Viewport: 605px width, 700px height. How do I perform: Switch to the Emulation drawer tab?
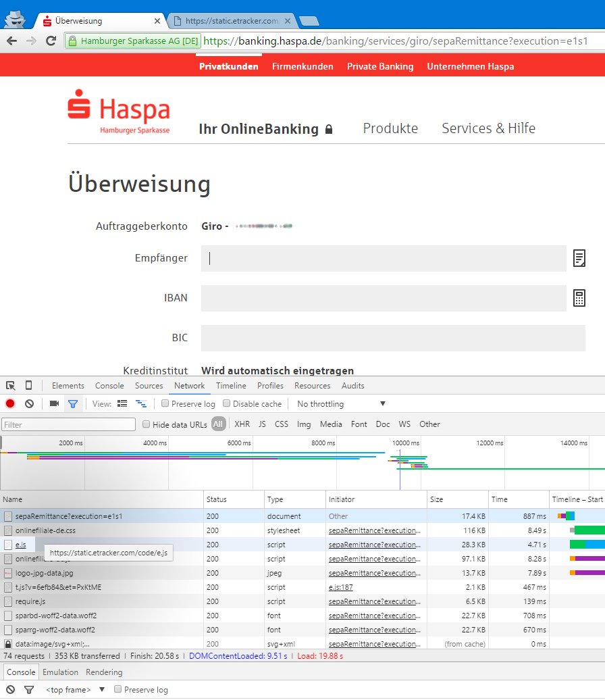click(60, 672)
